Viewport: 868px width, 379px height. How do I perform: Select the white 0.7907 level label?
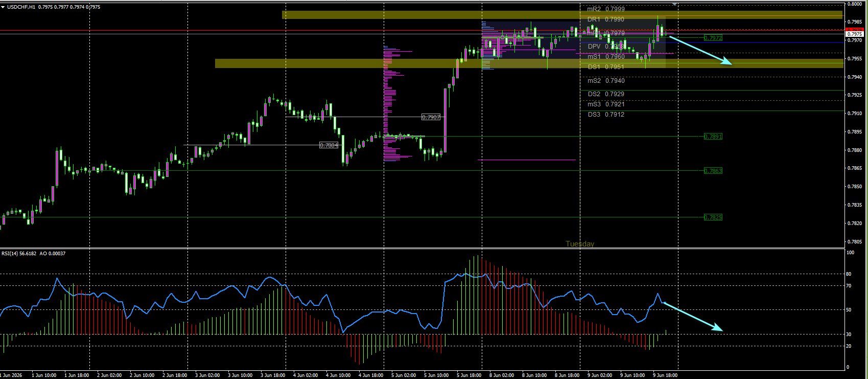(431, 117)
